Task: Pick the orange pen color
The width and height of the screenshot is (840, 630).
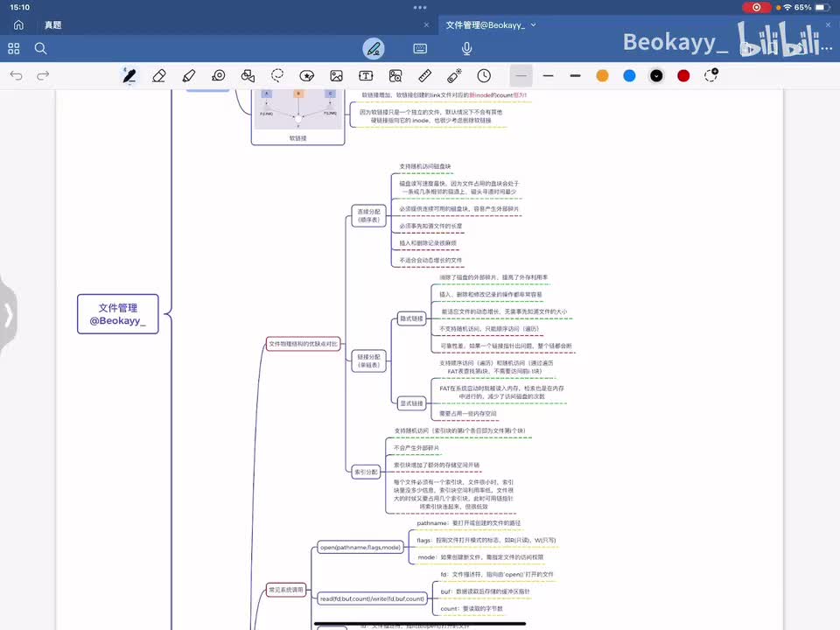Action: (x=602, y=75)
